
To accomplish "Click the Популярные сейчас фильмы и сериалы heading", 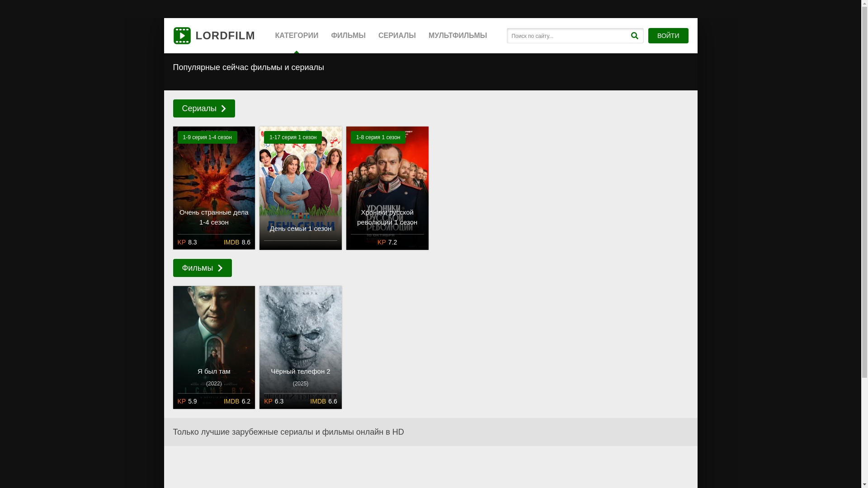I will pos(249,67).
